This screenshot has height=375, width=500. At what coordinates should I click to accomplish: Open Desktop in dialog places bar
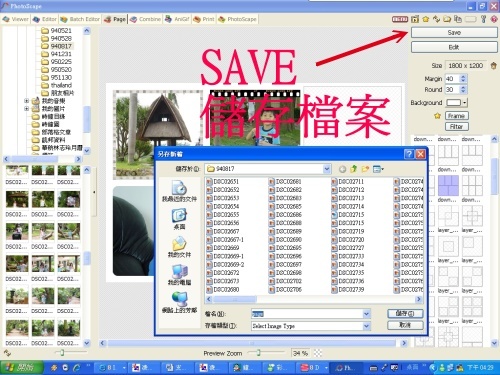pos(179,219)
